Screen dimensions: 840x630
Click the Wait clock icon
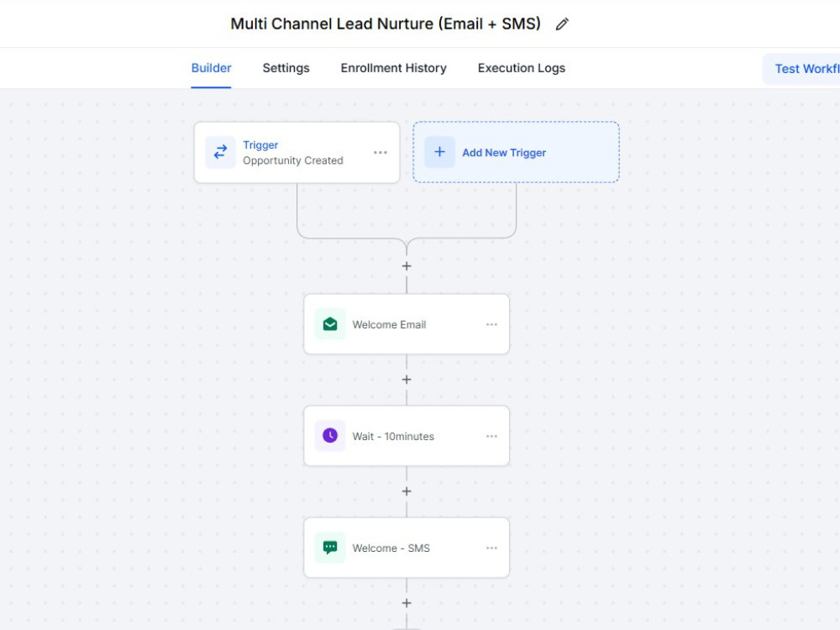click(x=330, y=435)
